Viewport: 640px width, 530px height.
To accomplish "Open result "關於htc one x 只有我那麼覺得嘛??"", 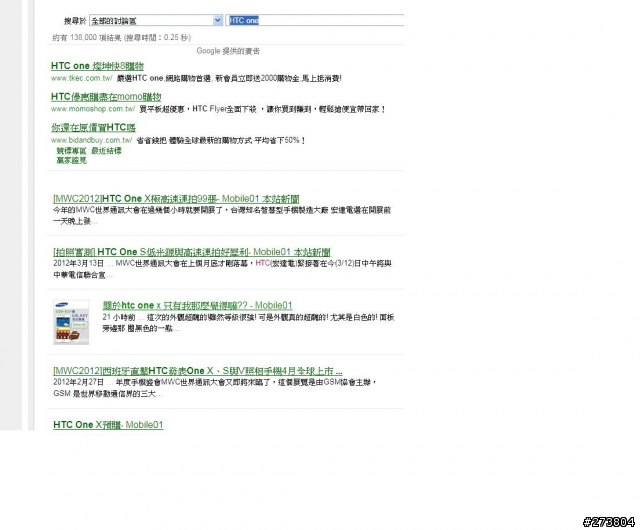I will pyautogui.click(x=197, y=305).
